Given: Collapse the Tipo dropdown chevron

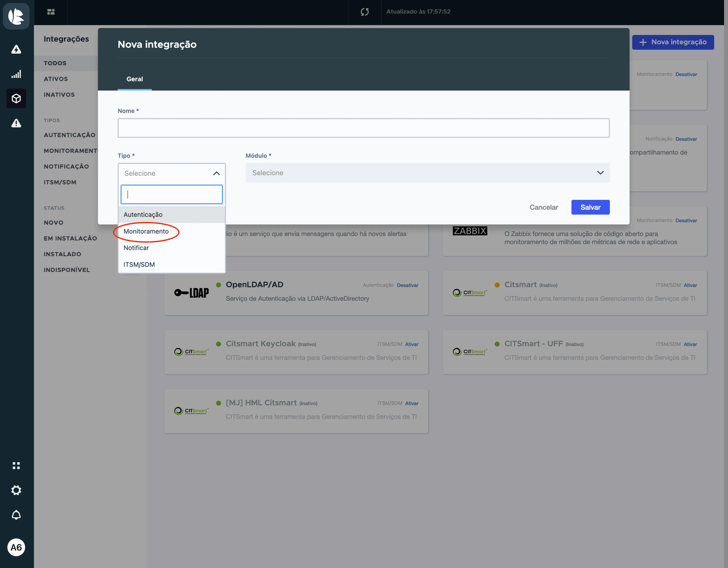Looking at the screenshot, I should pos(216,173).
